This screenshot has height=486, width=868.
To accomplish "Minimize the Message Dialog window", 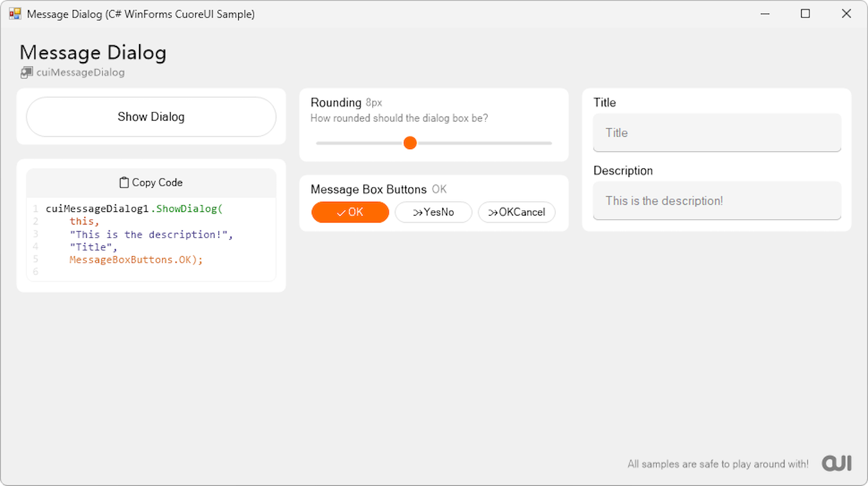I will [765, 14].
